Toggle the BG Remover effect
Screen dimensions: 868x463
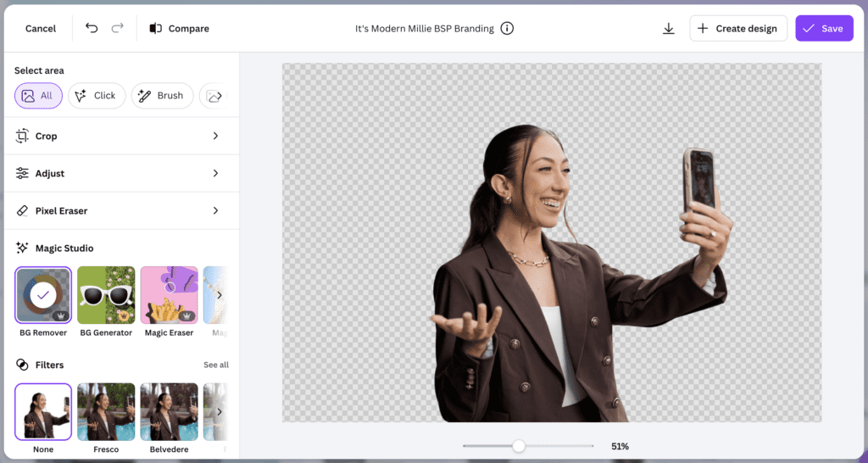click(43, 294)
